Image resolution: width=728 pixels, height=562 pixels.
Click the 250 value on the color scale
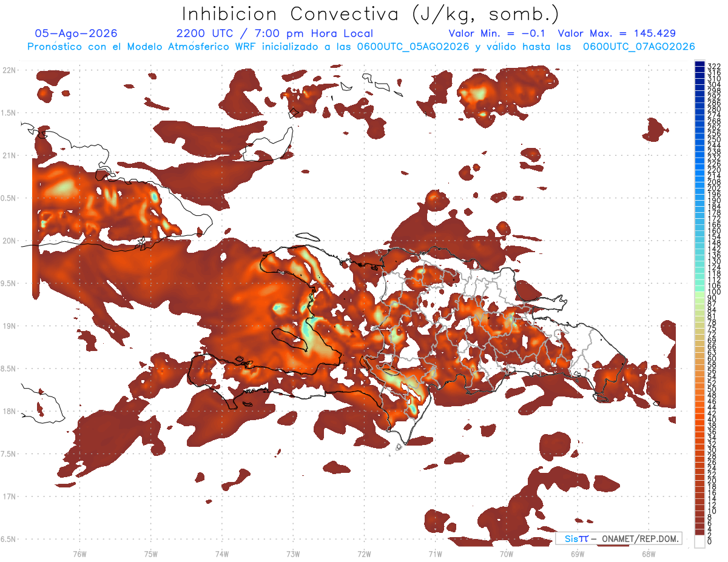coord(714,139)
